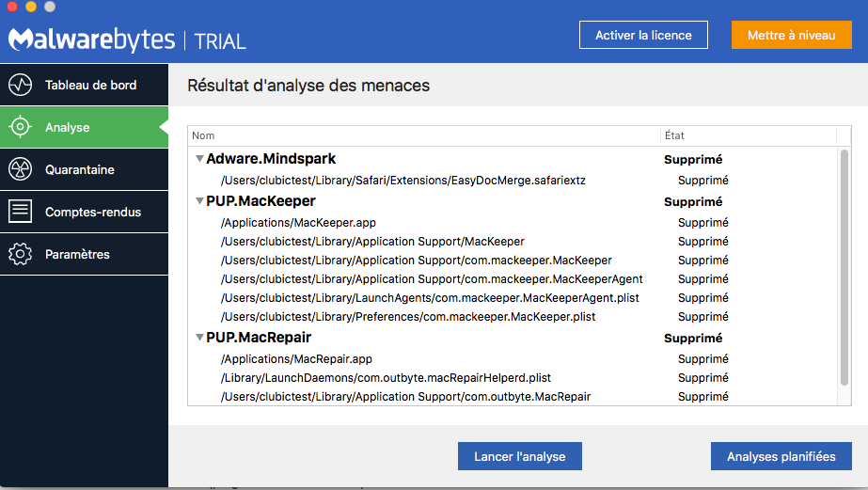Select the PUP.MacRepair threat row
The image size is (868, 490).
click(513, 338)
